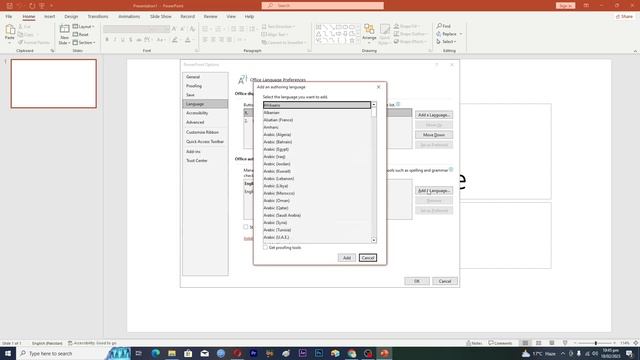
Task: Click the language list scroll-down arrow
Action: pyautogui.click(x=373, y=240)
